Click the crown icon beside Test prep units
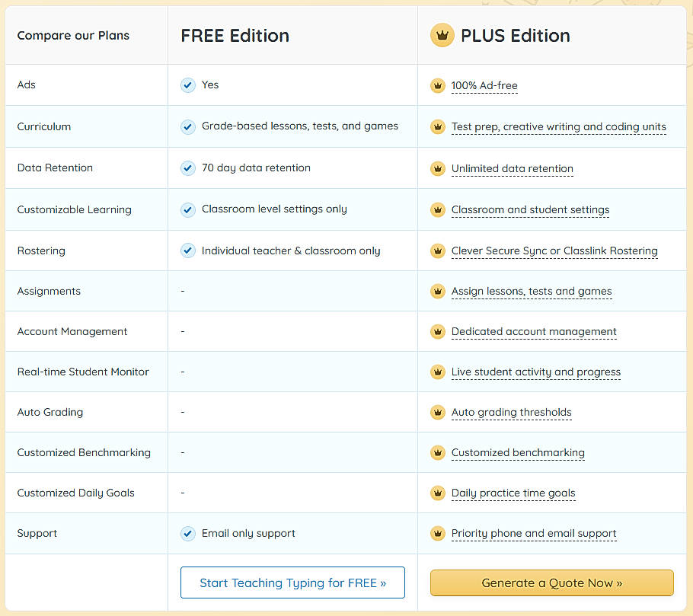 pos(438,127)
